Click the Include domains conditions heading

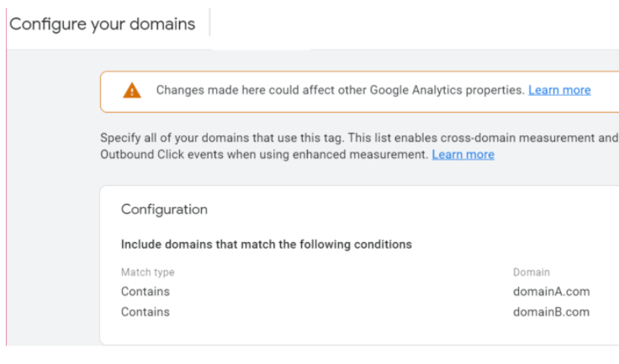pyautogui.click(x=266, y=245)
